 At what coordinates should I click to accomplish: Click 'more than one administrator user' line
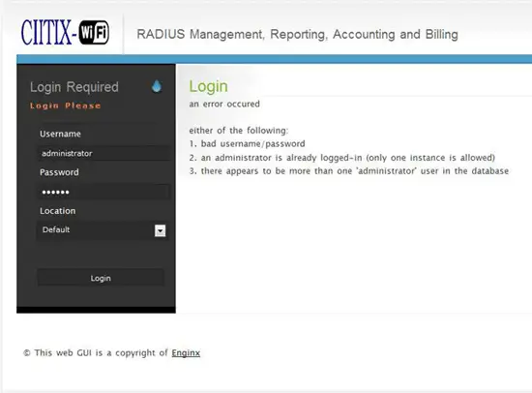click(x=349, y=171)
